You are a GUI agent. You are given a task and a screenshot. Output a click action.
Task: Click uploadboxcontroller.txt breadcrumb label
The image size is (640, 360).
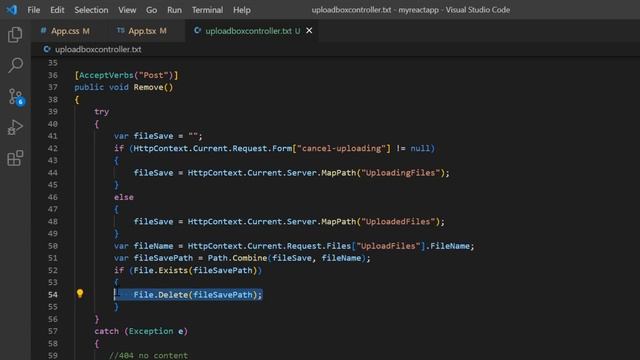(98, 49)
